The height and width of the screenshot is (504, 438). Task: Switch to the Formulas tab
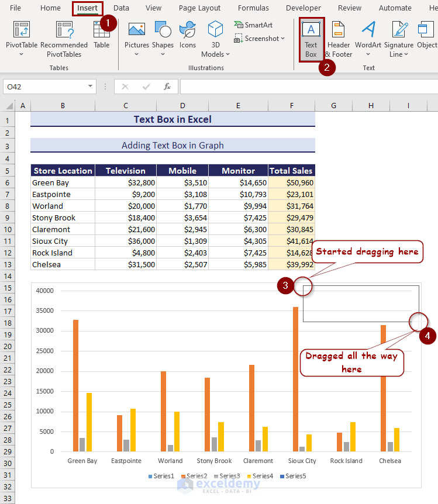click(253, 8)
